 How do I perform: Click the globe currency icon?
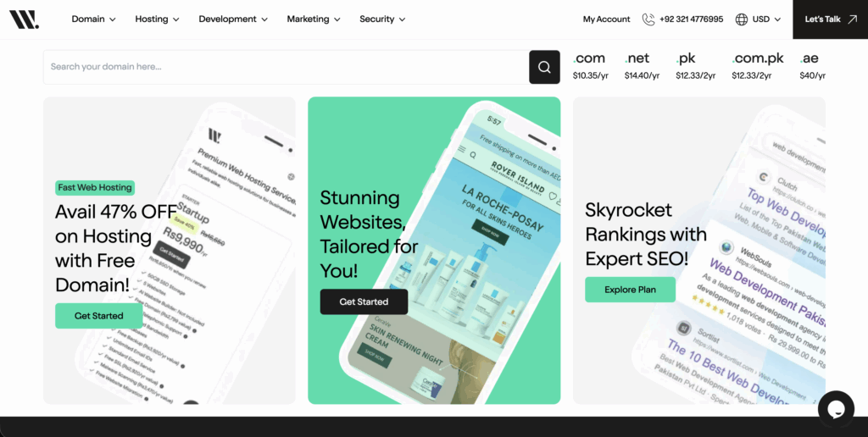(742, 19)
